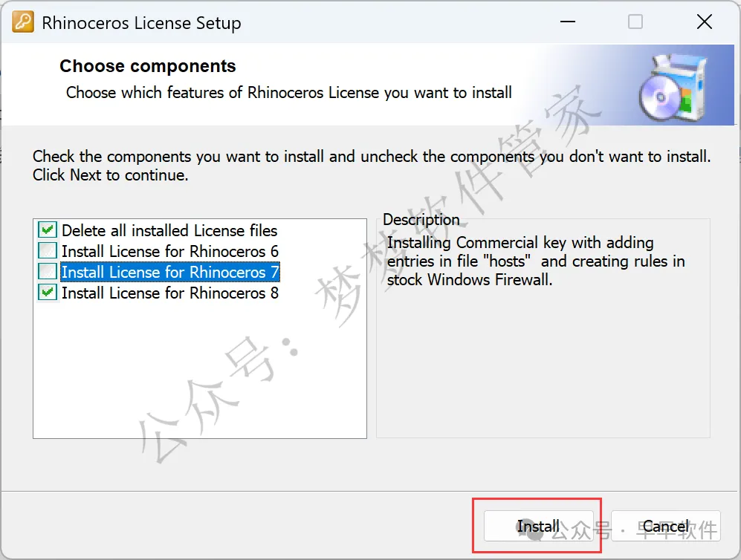The image size is (741, 560).
Task: Select 'Delete all installed License files' row text
Action: click(x=169, y=230)
